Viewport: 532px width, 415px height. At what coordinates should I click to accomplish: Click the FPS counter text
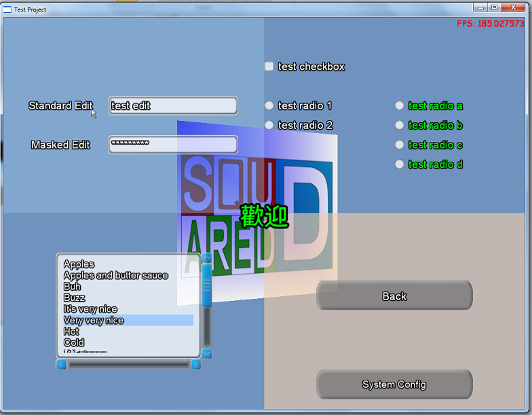click(490, 24)
